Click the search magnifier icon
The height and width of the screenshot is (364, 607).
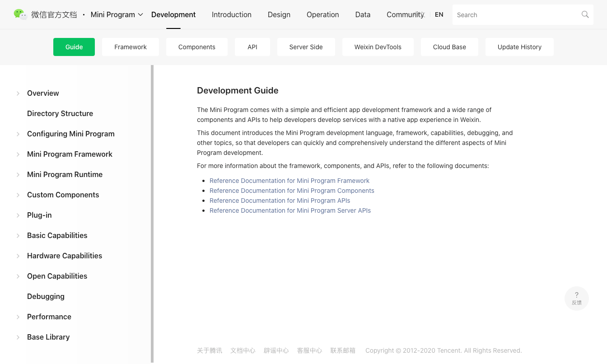585,14
